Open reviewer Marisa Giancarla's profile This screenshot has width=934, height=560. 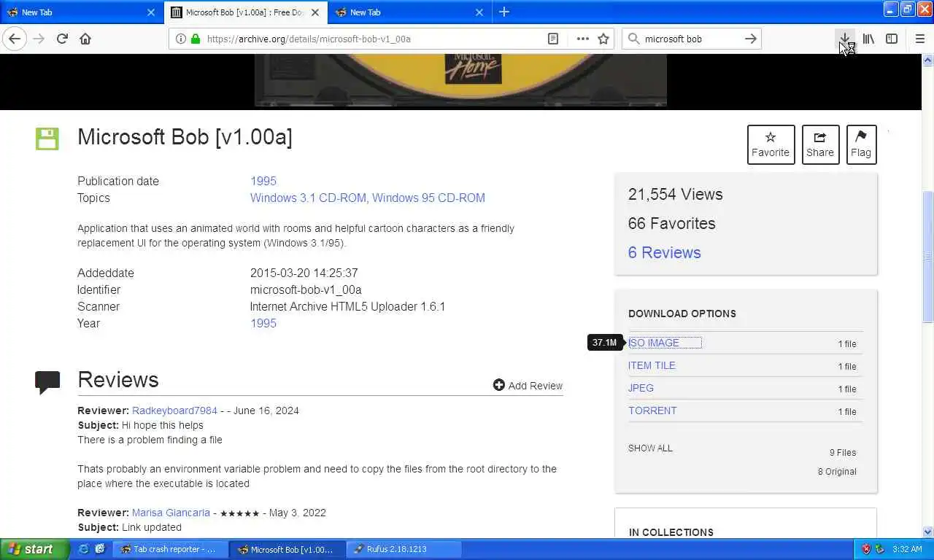coord(171,513)
